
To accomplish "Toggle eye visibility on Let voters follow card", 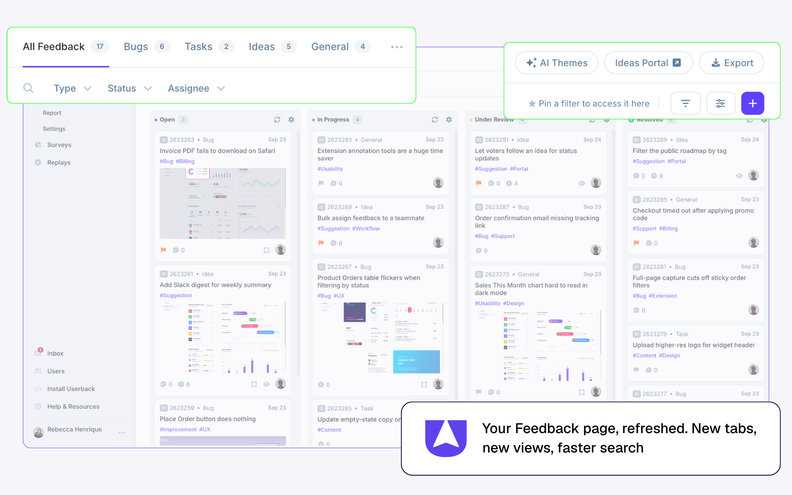I will (x=581, y=183).
